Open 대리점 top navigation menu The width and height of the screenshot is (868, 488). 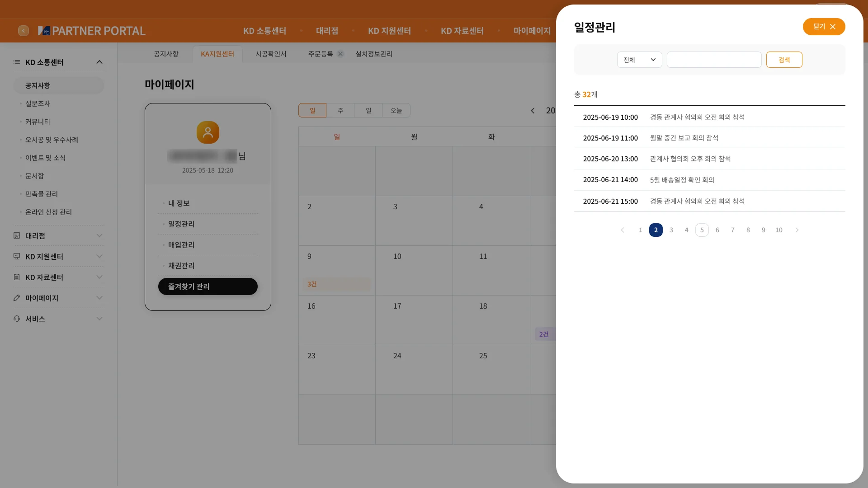pos(327,31)
